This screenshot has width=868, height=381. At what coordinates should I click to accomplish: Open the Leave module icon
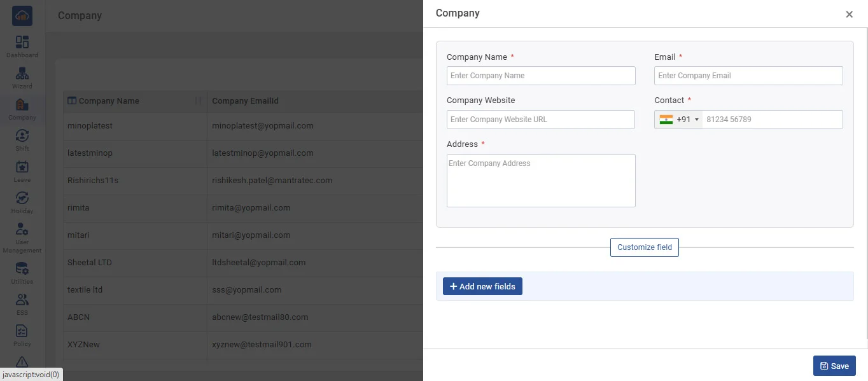[x=22, y=170]
